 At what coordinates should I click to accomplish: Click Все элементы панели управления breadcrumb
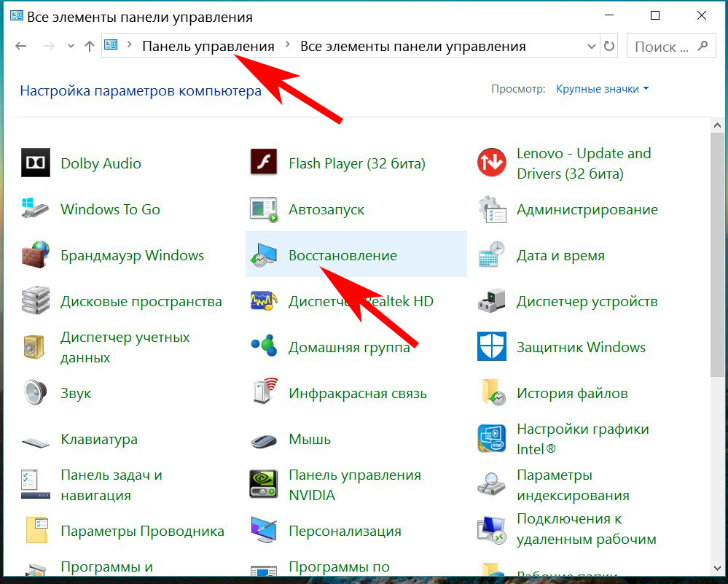(412, 47)
